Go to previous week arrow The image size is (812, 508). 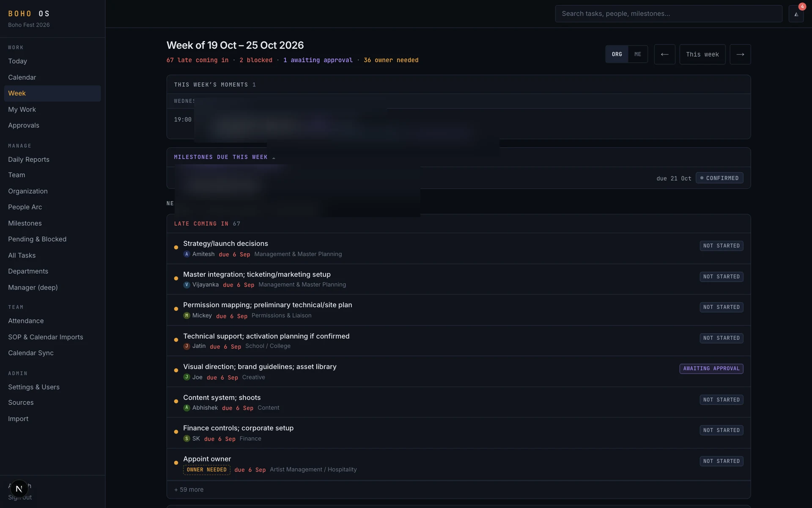664,54
